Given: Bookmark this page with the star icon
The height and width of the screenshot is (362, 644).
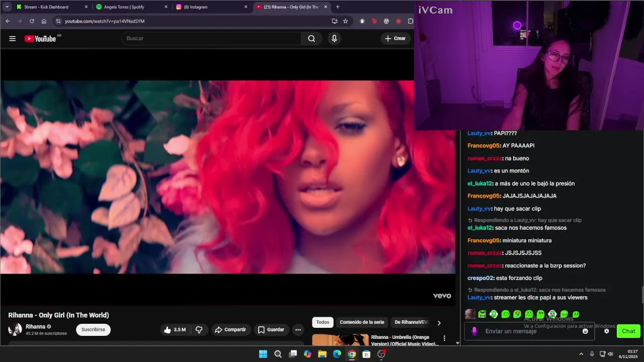Looking at the screenshot, I should pyautogui.click(x=346, y=21).
